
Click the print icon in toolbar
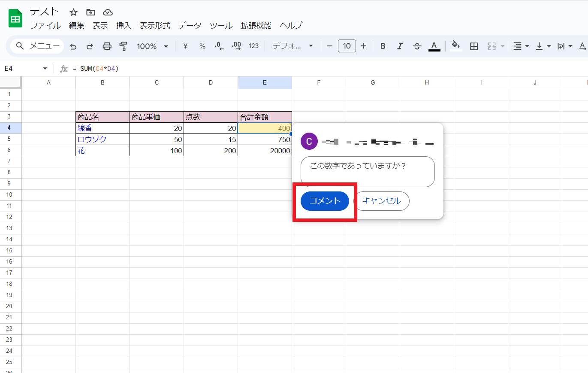pos(107,46)
